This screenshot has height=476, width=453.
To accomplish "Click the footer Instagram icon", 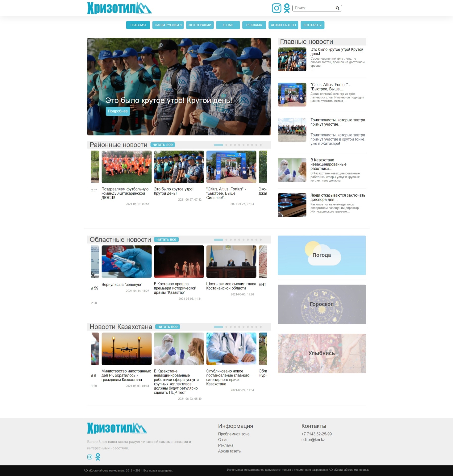I will pyautogui.click(x=90, y=457).
